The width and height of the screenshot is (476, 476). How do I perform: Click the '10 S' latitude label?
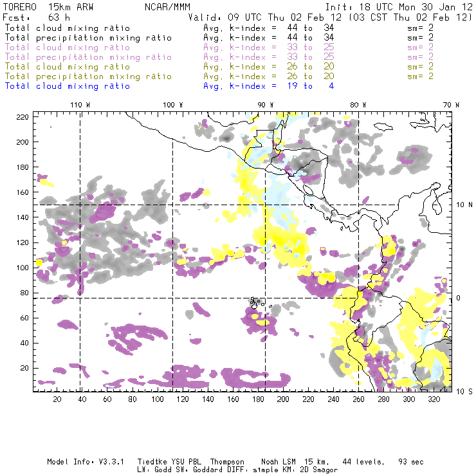[x=464, y=392]
